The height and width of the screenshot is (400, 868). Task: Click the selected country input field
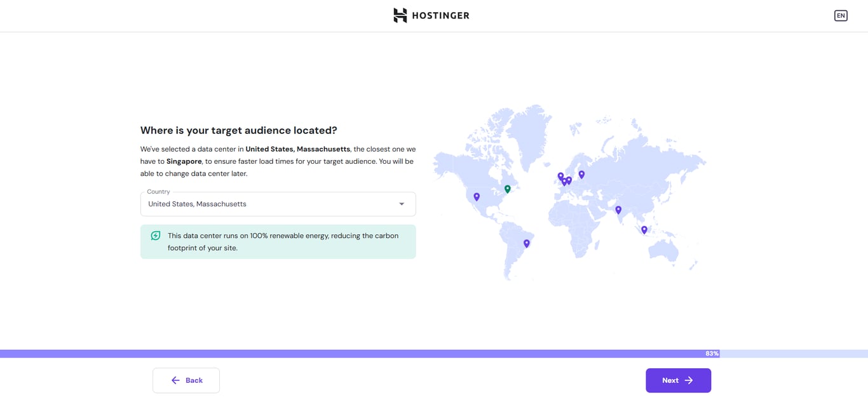(254, 204)
